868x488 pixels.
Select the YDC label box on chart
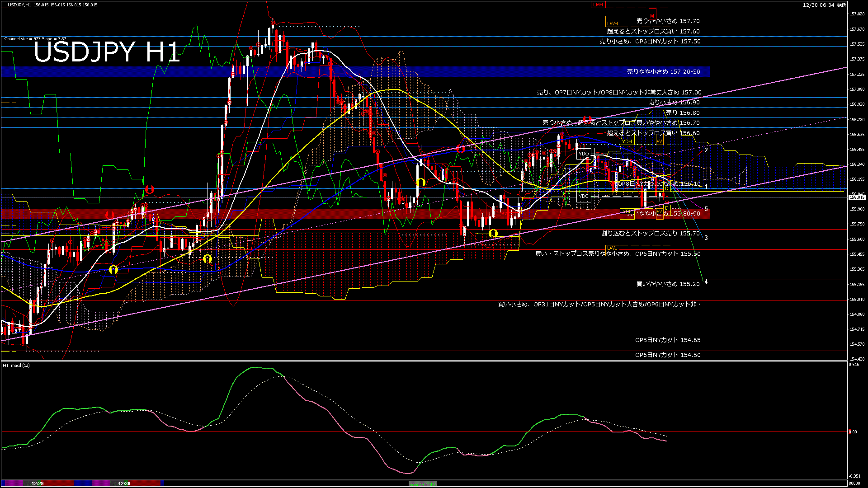coord(584,196)
